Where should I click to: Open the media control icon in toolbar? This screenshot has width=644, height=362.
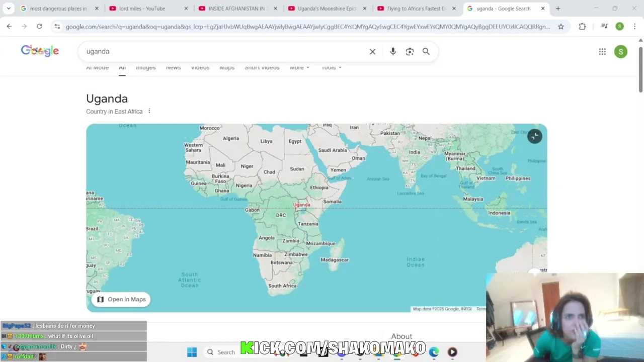pyautogui.click(x=605, y=26)
